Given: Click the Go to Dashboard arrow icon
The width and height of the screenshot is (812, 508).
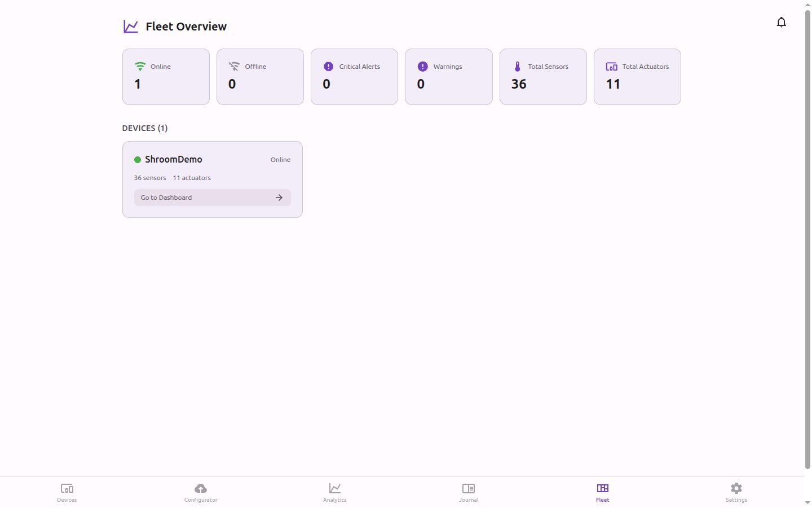Looking at the screenshot, I should pyautogui.click(x=279, y=198).
